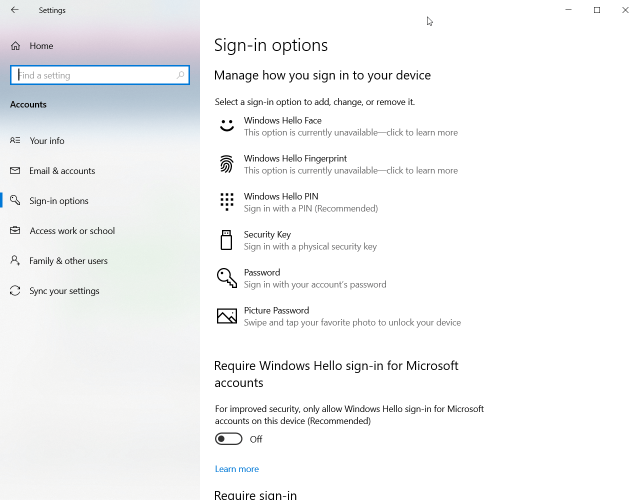Click the Windows Hello PIN keypad icon

click(x=227, y=202)
